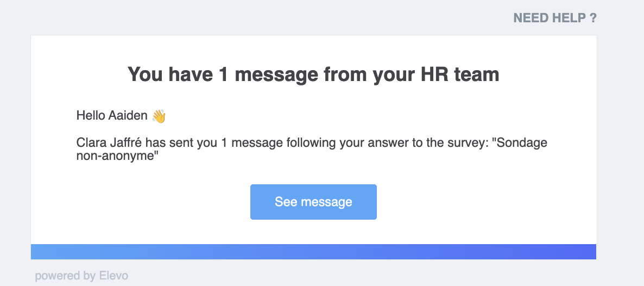Click the waving hand emoji
Viewport: 644px width, 286px height.
[x=159, y=116]
